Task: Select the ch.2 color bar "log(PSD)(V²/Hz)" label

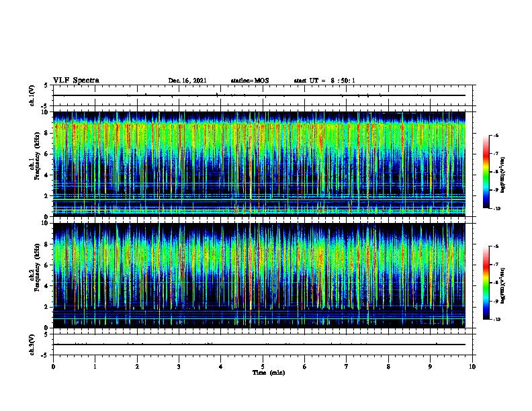Action: click(x=503, y=286)
